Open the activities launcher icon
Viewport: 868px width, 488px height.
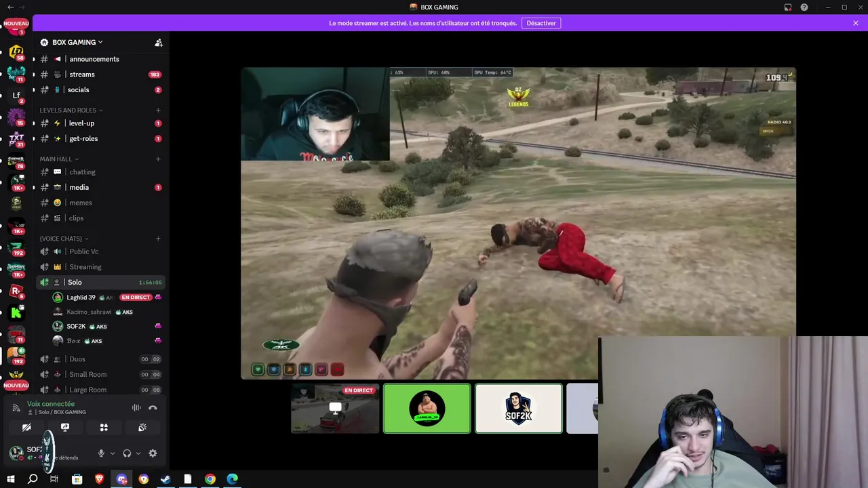pyautogui.click(x=104, y=428)
